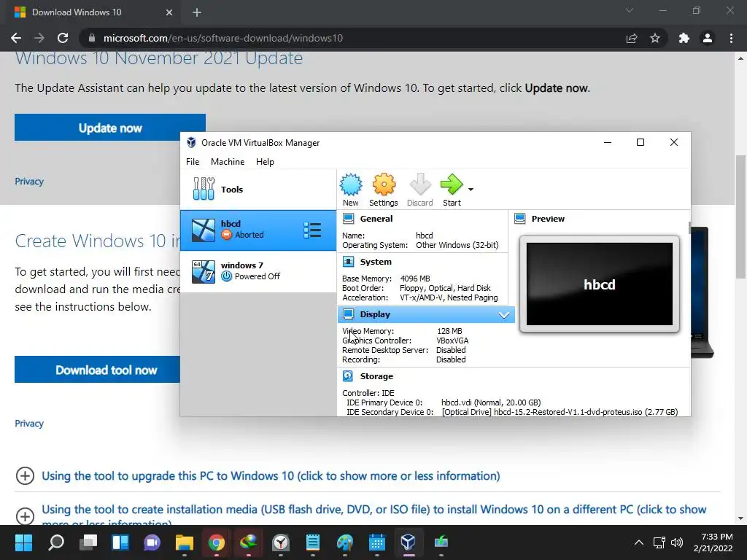Bookmark this page with star icon
The image size is (747, 560).
point(655,38)
